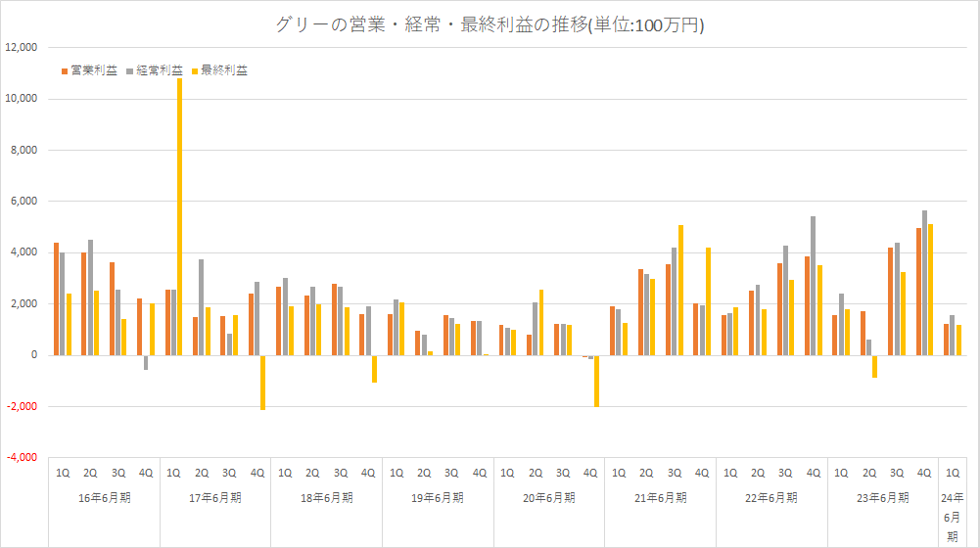Click the negative gray bar in 16年6月期 4Q
Screen dimensions: 980x548
tap(146, 362)
